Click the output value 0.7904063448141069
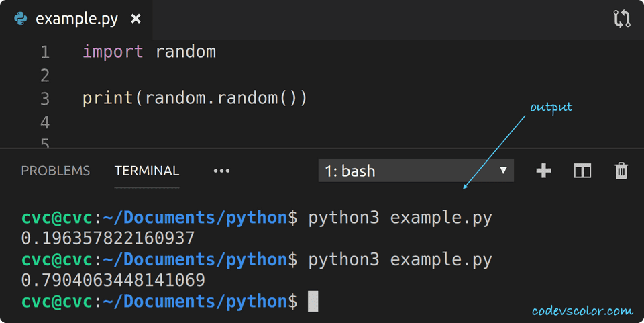The width and height of the screenshot is (644, 323). point(113,280)
